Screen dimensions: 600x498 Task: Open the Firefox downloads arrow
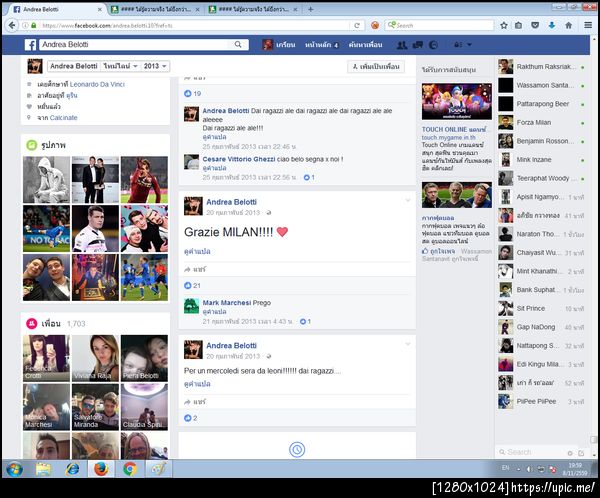click(x=551, y=25)
